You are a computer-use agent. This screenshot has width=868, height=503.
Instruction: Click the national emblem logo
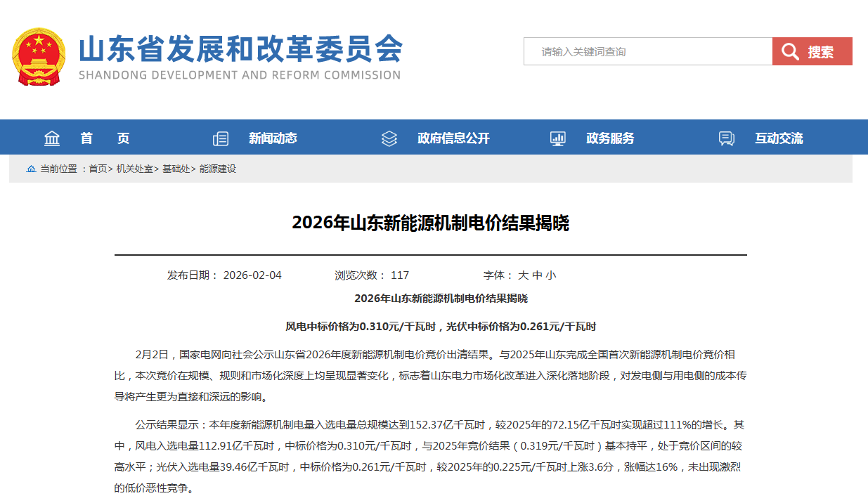[x=39, y=57]
